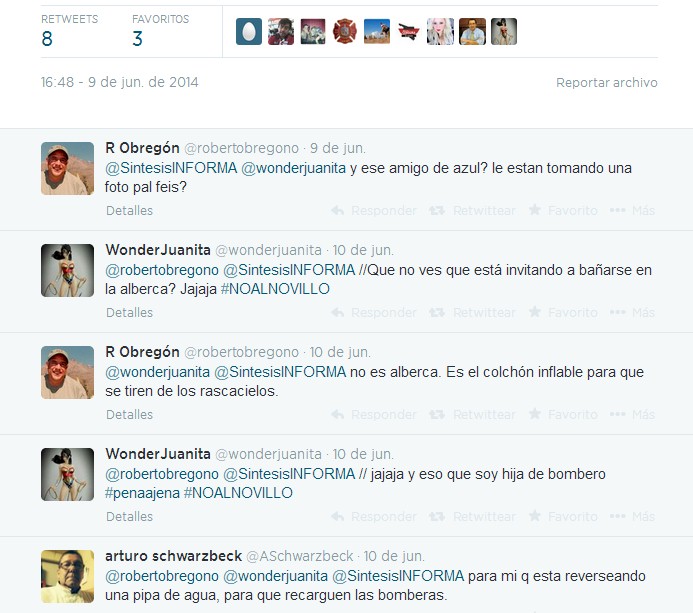Favorite WonderJuanita's hija de bombero tweet
The height and width of the screenshot is (613, 693).
(x=563, y=517)
